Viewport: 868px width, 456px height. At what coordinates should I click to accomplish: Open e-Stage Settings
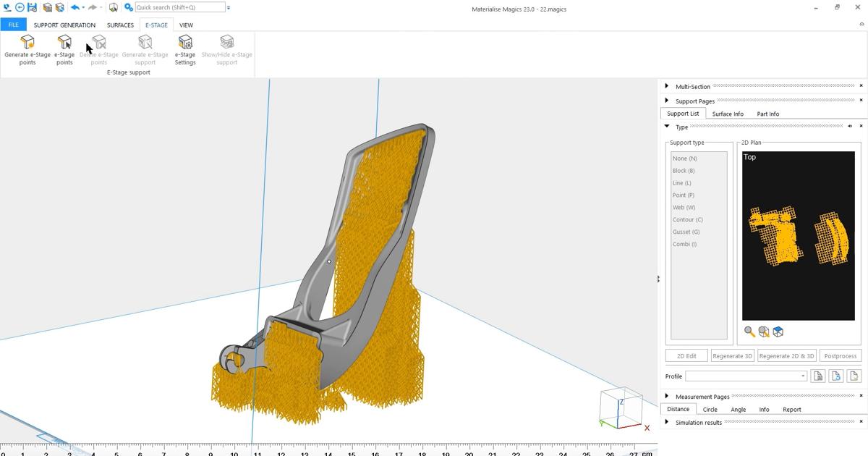[x=185, y=49]
